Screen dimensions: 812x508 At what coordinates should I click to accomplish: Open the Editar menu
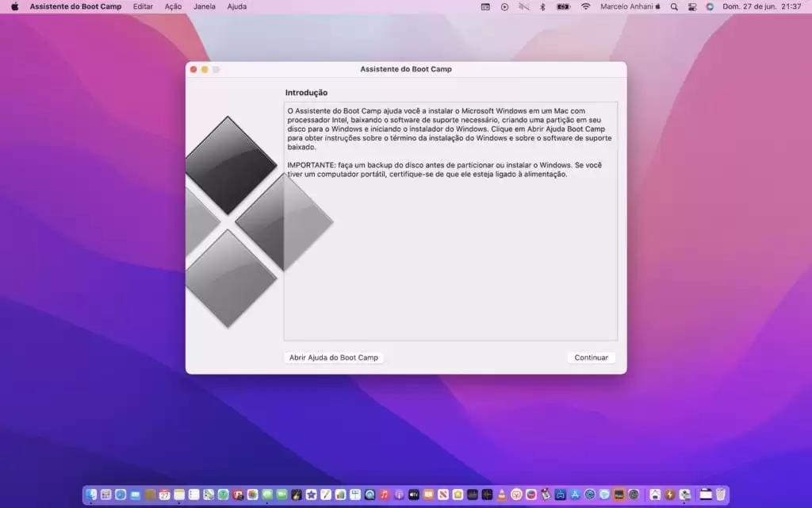(143, 6)
